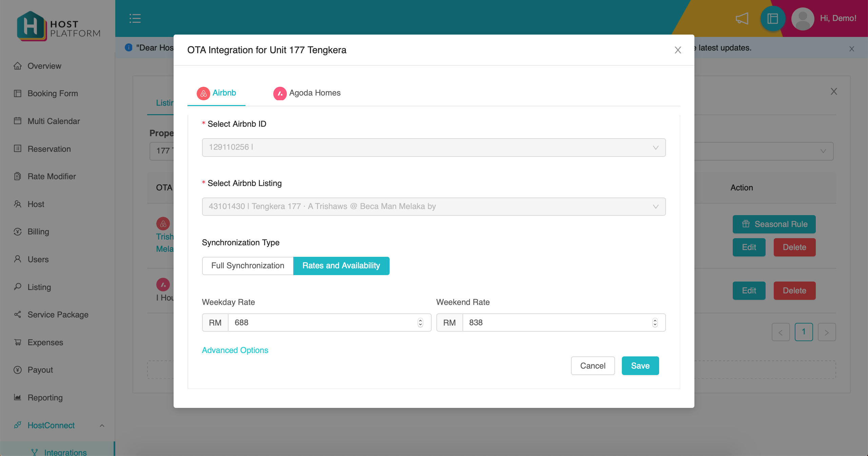Click the Airbnb logo icon in the tab
868x456 pixels.
coord(203,93)
